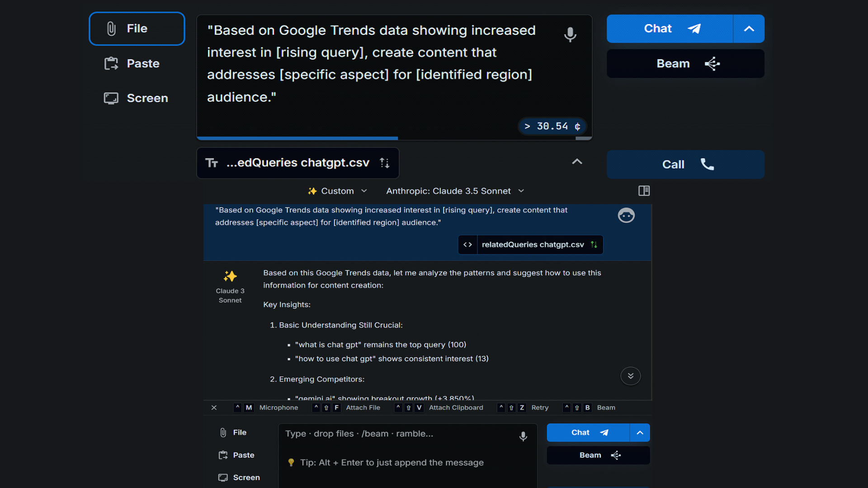The width and height of the screenshot is (868, 488).
Task: Close the shortcuts bar with X
Action: click(214, 408)
